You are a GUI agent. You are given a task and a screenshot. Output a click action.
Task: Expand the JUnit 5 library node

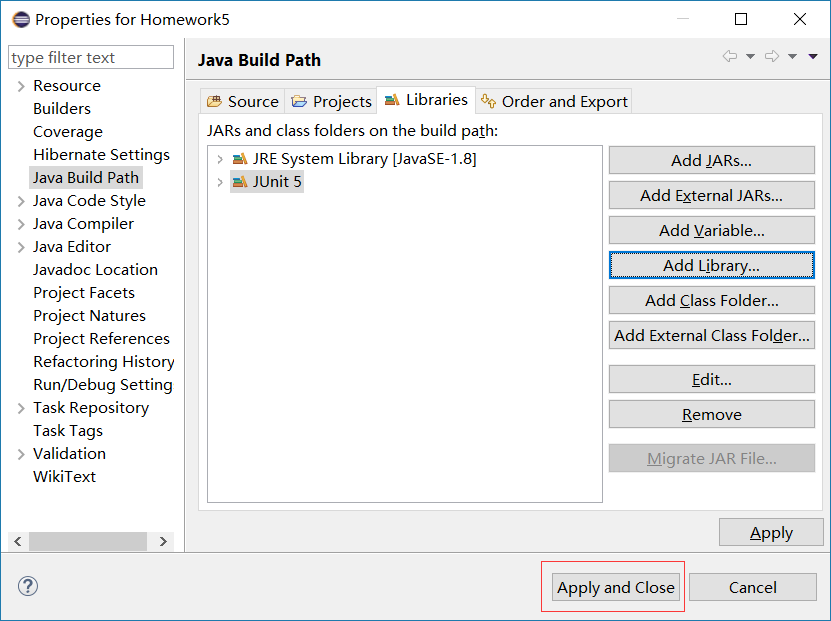[220, 182]
